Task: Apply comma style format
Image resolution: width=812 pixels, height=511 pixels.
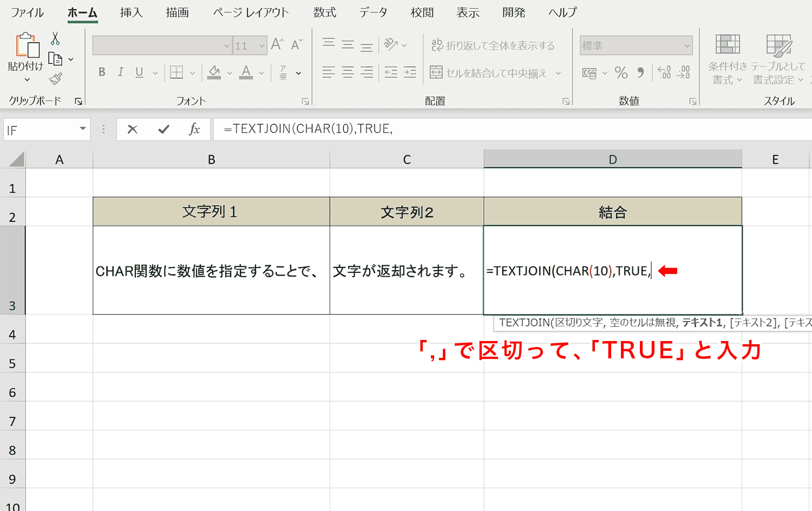Action: tap(641, 73)
